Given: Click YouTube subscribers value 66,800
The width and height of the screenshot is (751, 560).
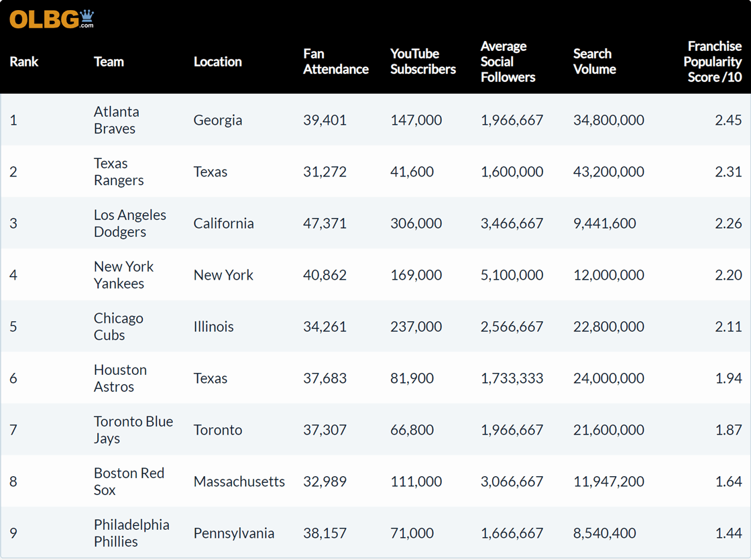Looking at the screenshot, I should [x=412, y=430].
